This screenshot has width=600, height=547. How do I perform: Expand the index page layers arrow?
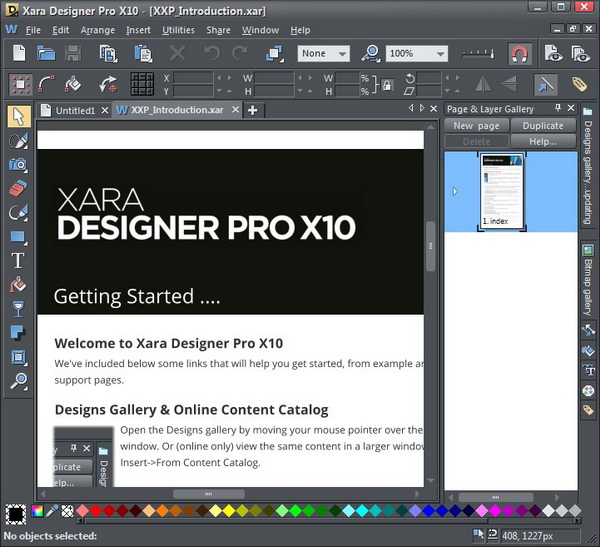455,191
